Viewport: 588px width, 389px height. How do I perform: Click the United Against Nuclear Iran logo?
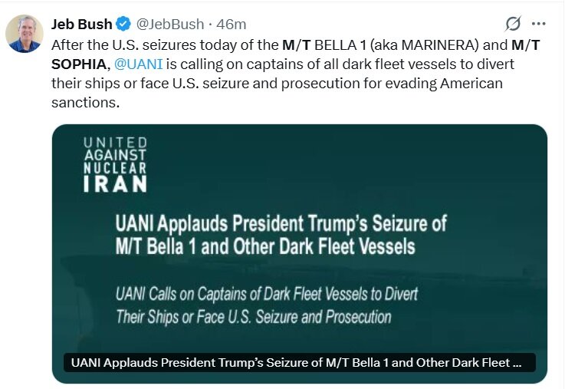click(114, 164)
